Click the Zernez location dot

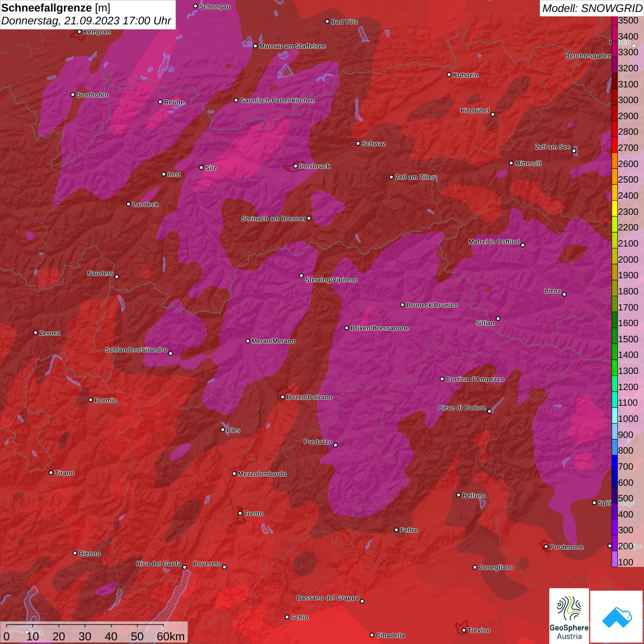(x=35, y=333)
